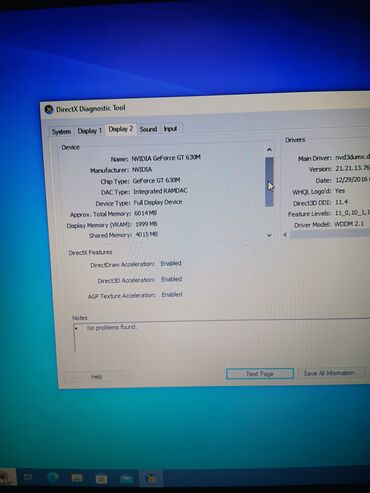Image resolution: width=370 pixels, height=493 pixels.
Task: Click the Drivers panel scroll-left arrow
Action: point(285,235)
